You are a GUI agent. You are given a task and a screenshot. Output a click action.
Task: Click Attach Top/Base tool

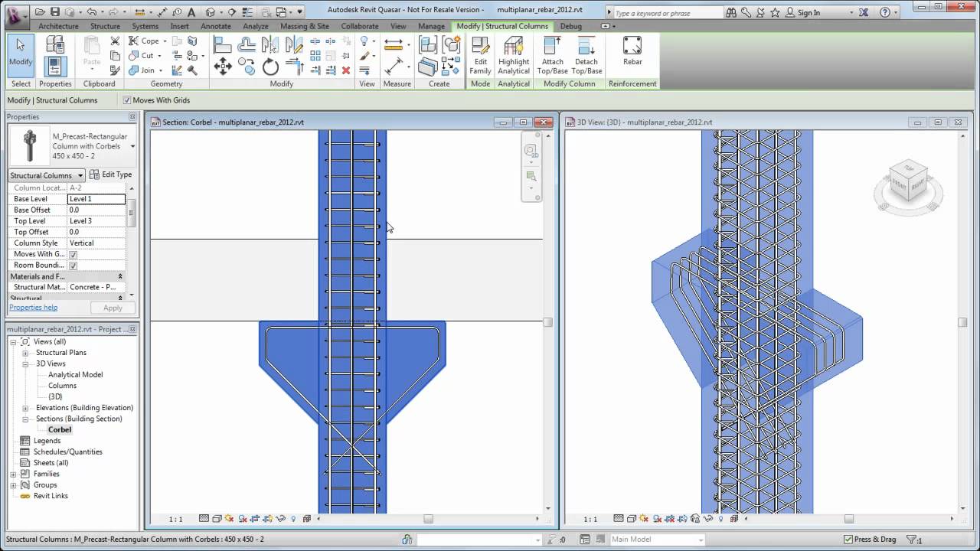pos(552,55)
